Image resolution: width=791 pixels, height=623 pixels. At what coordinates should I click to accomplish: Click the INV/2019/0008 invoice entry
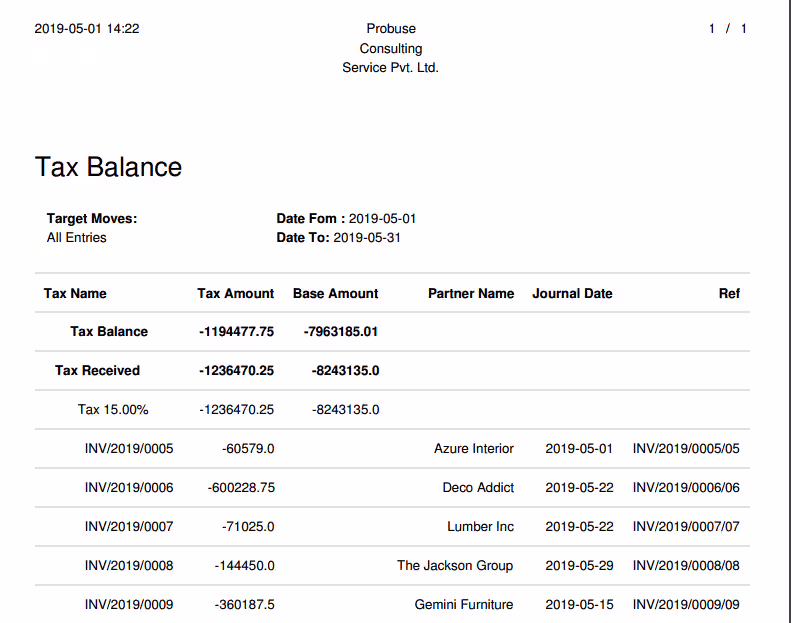129,565
